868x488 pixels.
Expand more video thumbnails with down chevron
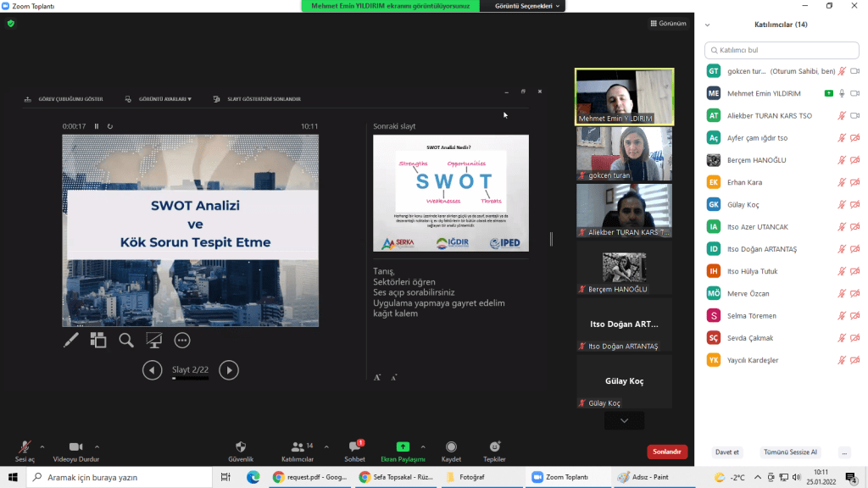tap(625, 420)
